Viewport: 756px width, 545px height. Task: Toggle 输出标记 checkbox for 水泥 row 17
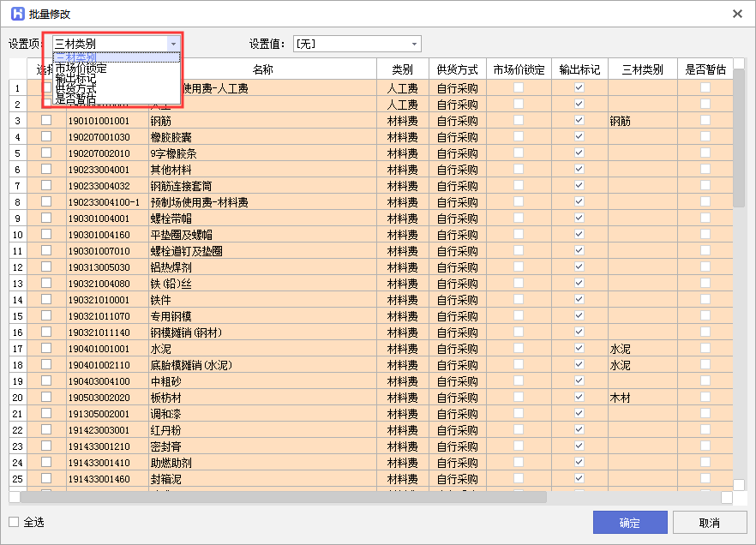pyautogui.click(x=579, y=349)
